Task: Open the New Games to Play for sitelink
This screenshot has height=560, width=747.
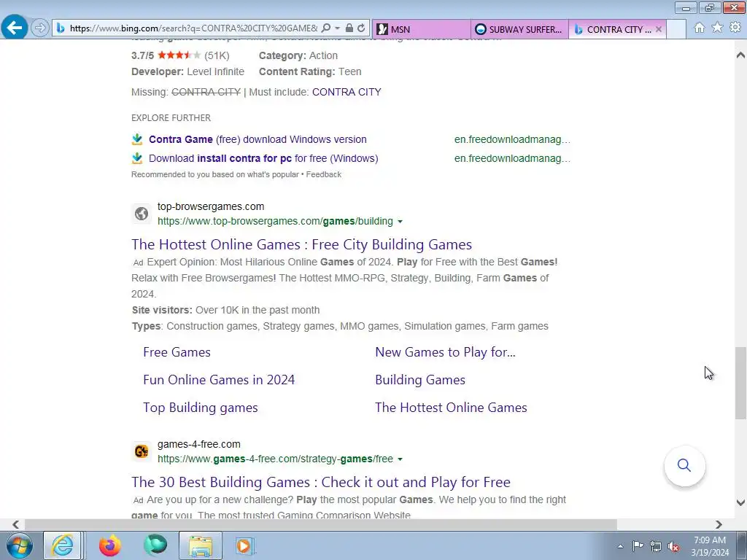Action: coord(445,352)
